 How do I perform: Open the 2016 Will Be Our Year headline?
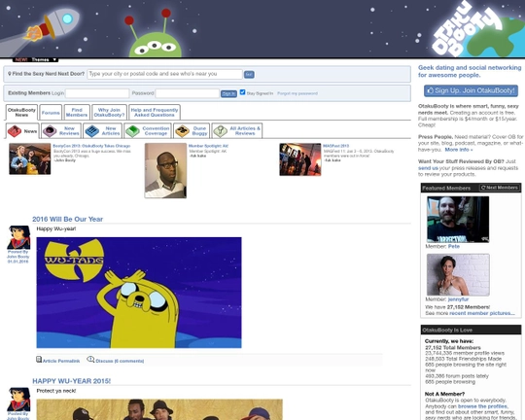(68, 219)
